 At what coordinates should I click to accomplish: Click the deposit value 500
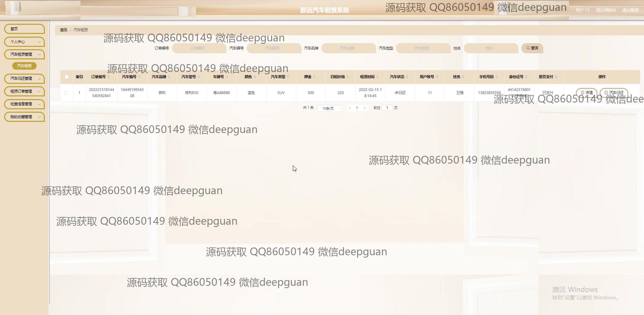pyautogui.click(x=311, y=93)
